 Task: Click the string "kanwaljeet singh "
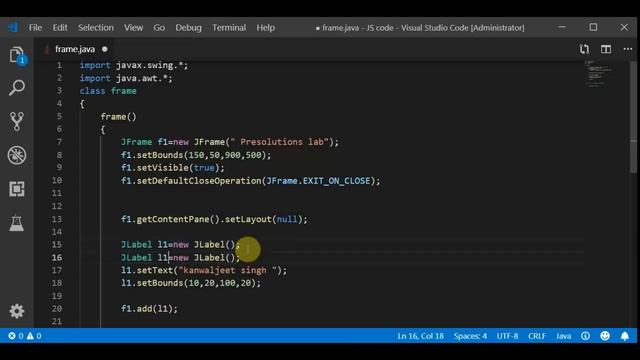click(228, 270)
